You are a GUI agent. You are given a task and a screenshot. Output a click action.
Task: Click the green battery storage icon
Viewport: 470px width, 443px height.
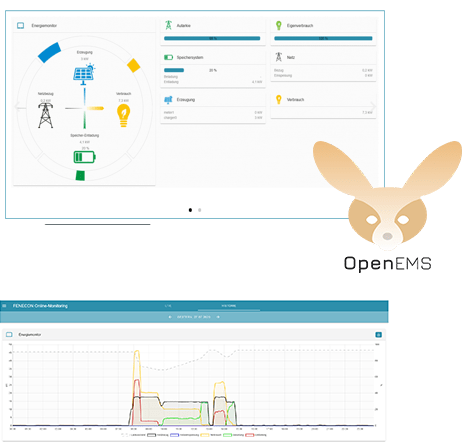(84, 157)
